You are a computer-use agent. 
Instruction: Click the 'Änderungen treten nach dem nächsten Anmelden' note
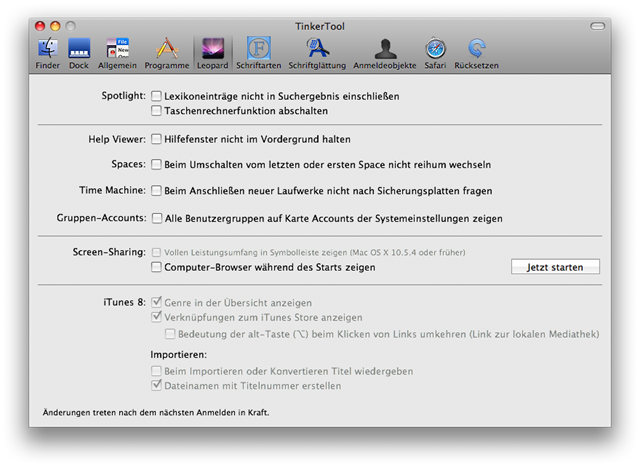pyautogui.click(x=156, y=412)
